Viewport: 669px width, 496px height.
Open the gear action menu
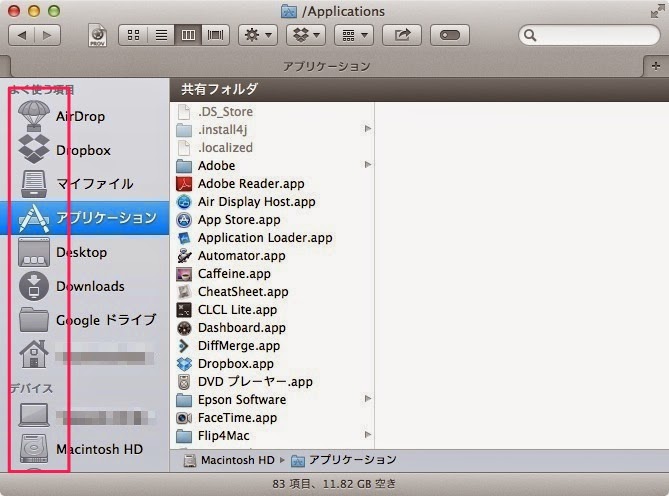(258, 35)
